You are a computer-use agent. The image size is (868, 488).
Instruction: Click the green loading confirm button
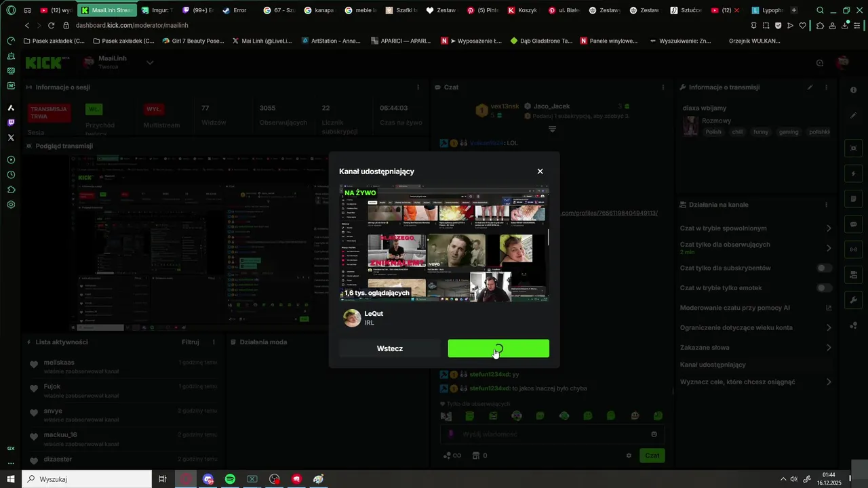(498, 348)
